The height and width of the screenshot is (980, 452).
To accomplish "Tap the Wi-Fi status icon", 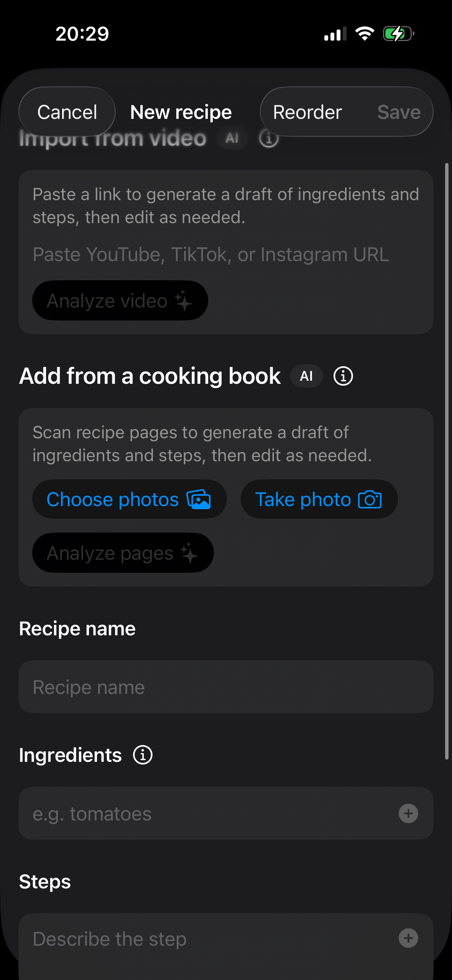I will tap(365, 34).
